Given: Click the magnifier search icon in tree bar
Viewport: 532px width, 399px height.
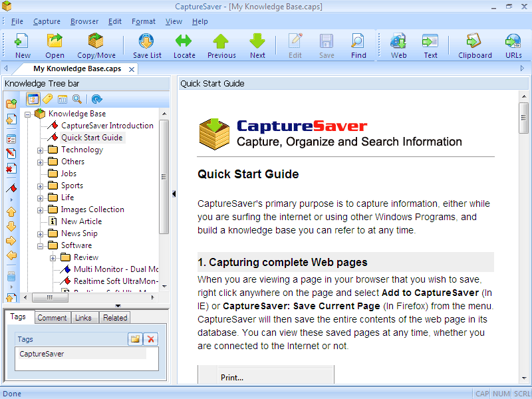Looking at the screenshot, I should pos(77,99).
